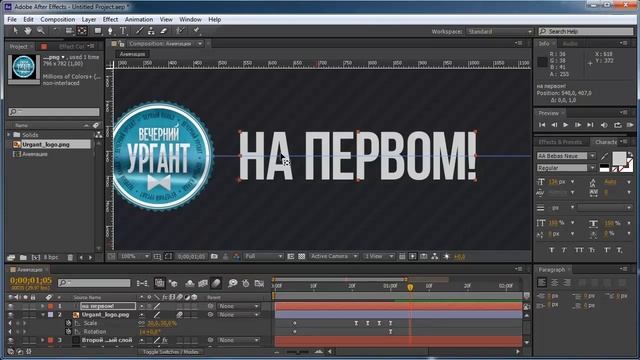Create new folder in Project panel
640x360 pixels.
click(x=23, y=258)
